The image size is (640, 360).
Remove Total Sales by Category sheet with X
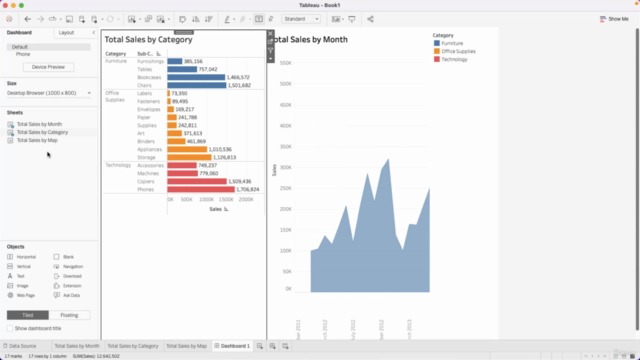point(270,34)
